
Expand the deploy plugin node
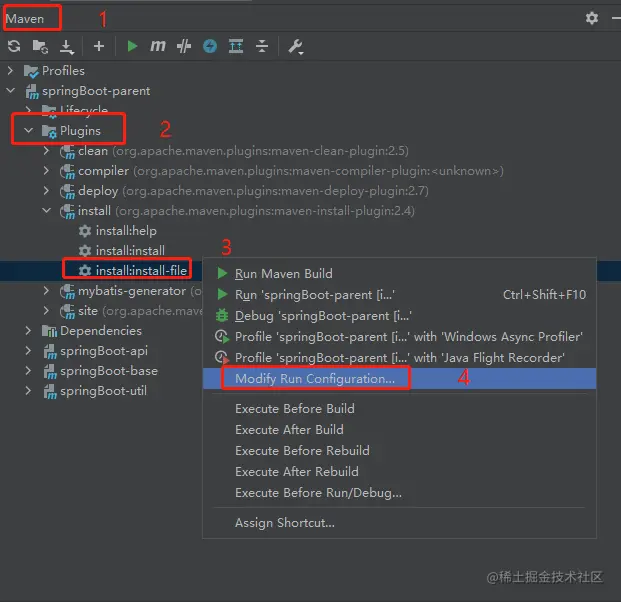[46, 191]
